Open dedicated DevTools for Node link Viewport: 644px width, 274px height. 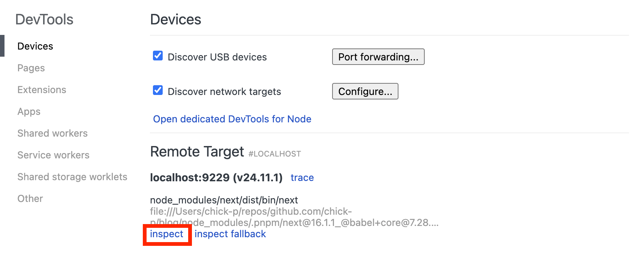[x=232, y=119]
